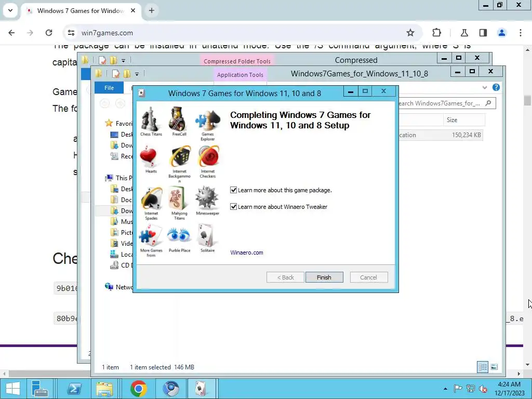Open File Explorer taskbar icon
Image resolution: width=532 pixels, height=399 pixels.
[x=104, y=389]
